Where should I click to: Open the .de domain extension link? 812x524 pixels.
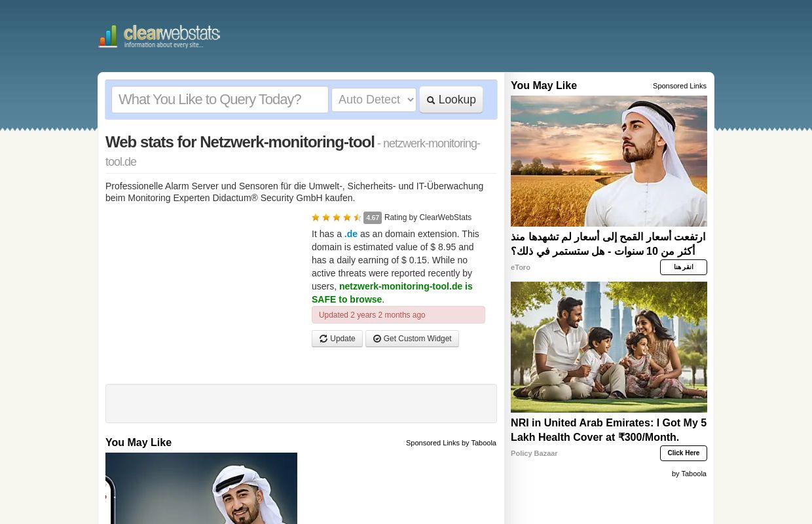(x=351, y=234)
